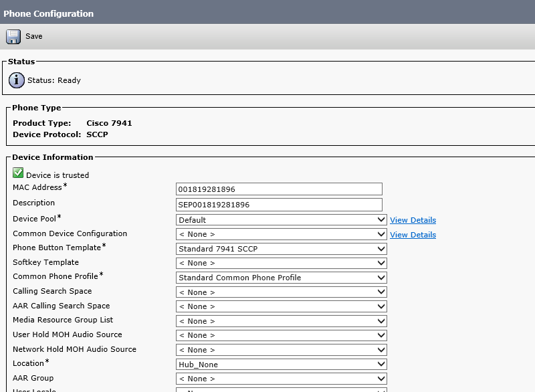Click the Calling Search Space label
The width and height of the screenshot is (535, 392).
(52, 291)
